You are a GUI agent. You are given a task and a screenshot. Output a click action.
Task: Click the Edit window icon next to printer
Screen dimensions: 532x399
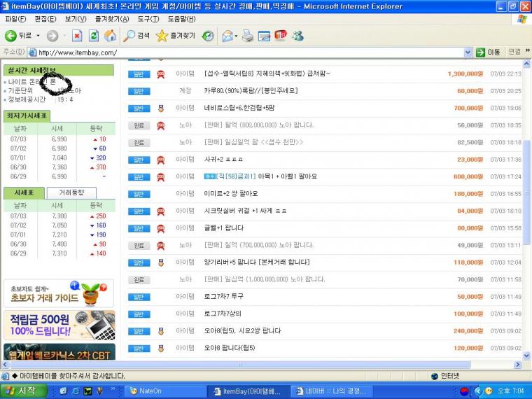[x=264, y=36]
